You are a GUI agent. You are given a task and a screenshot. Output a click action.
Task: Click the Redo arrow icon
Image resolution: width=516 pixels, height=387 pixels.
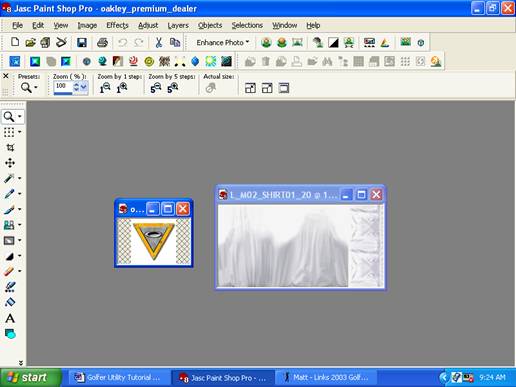(138, 42)
